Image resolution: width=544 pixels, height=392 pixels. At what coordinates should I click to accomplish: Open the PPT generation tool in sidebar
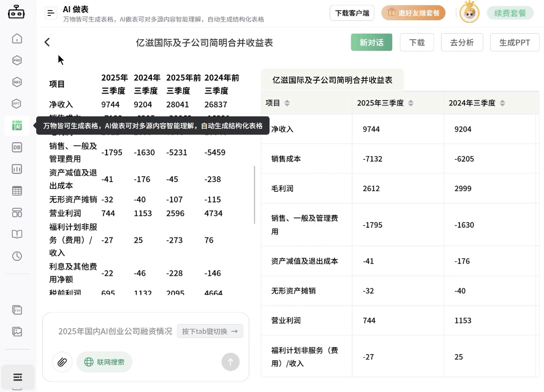[17, 103]
